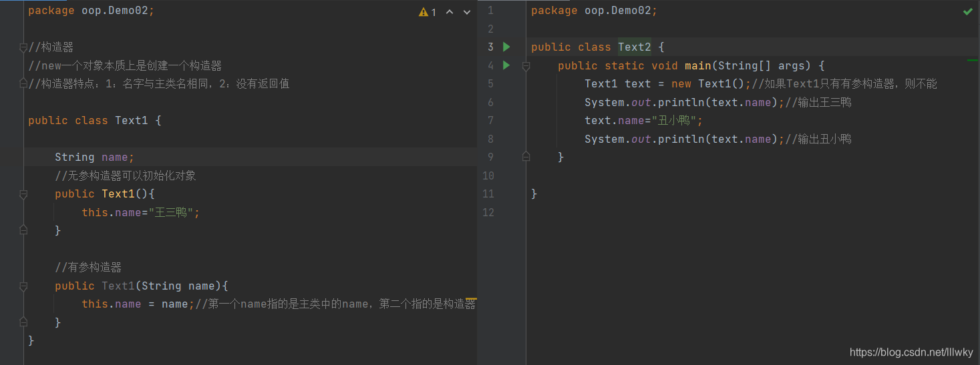Click the closing brace on line 11 of Text2

534,194
